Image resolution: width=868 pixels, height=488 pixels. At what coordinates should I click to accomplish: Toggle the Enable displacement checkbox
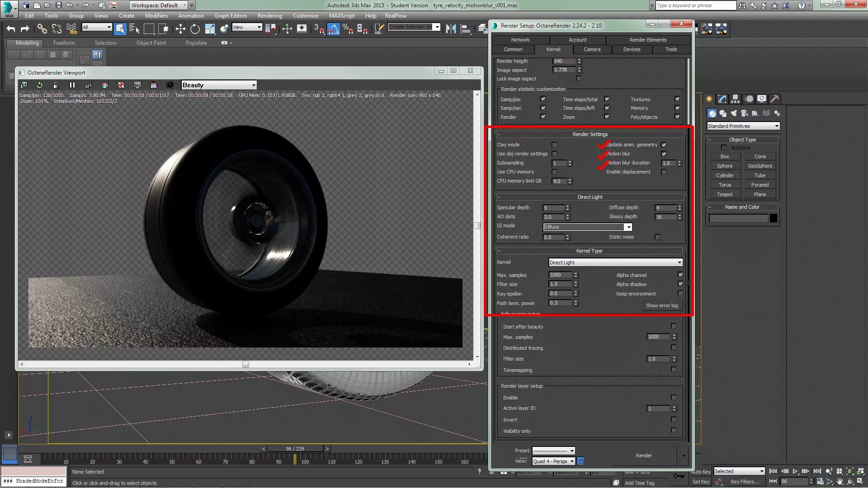[664, 172]
